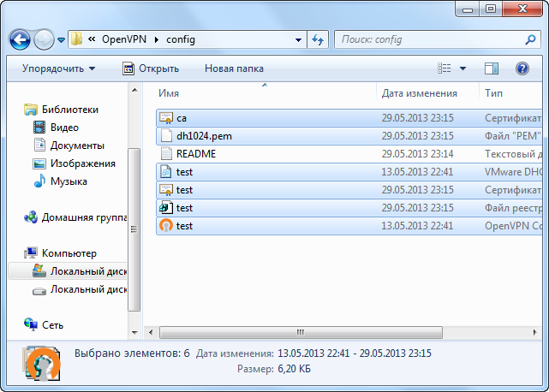
Task: Select the README text file
Action: [x=349, y=154]
